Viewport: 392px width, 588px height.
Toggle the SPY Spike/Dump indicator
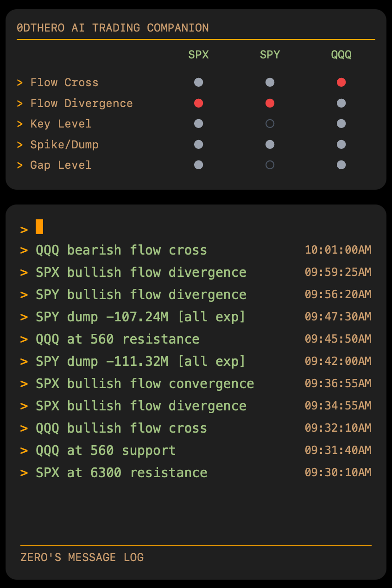tap(270, 144)
